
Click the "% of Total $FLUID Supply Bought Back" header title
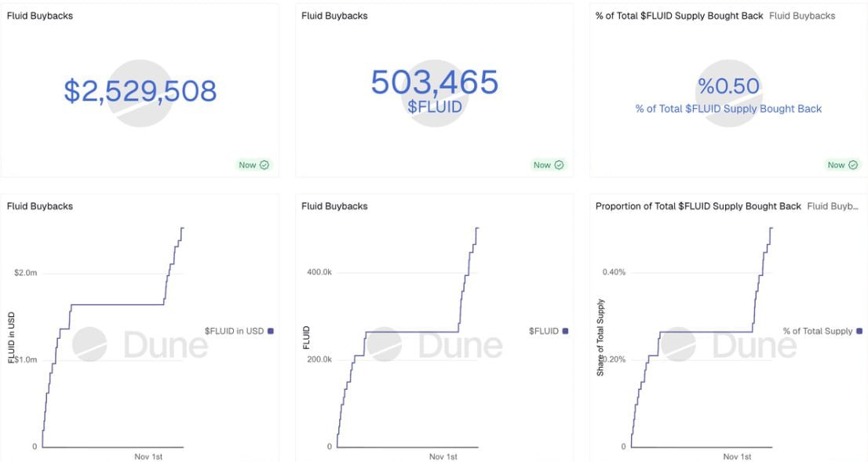tap(679, 16)
